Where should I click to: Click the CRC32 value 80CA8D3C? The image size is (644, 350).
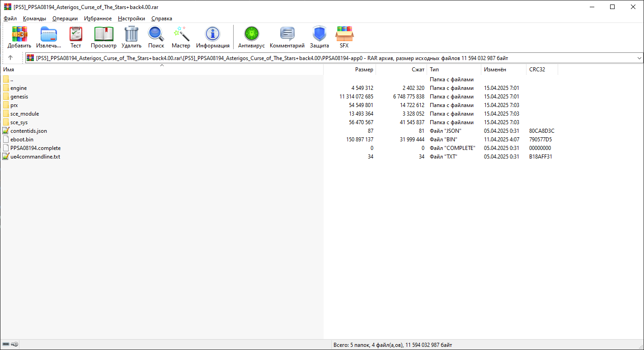(x=541, y=131)
